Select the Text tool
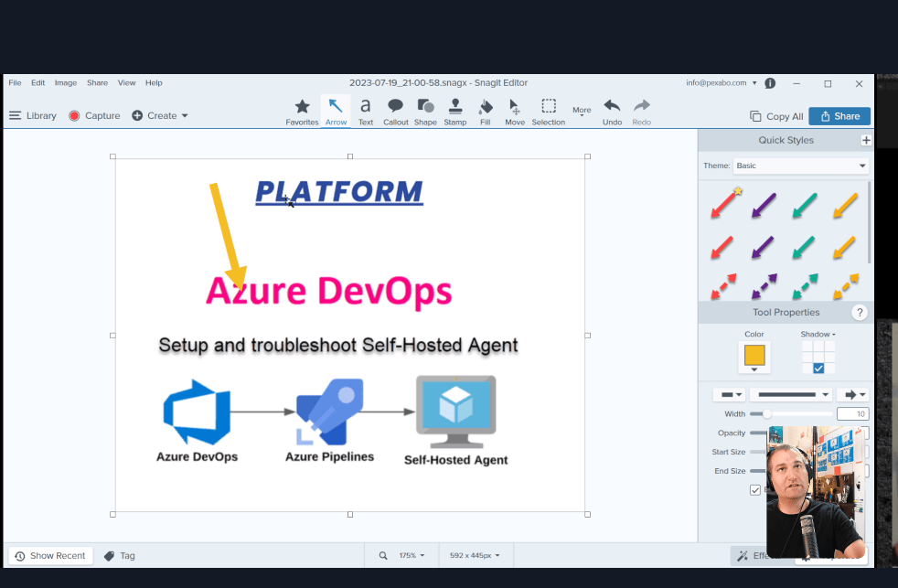Viewport: 898px width, 588px height. pos(366,112)
